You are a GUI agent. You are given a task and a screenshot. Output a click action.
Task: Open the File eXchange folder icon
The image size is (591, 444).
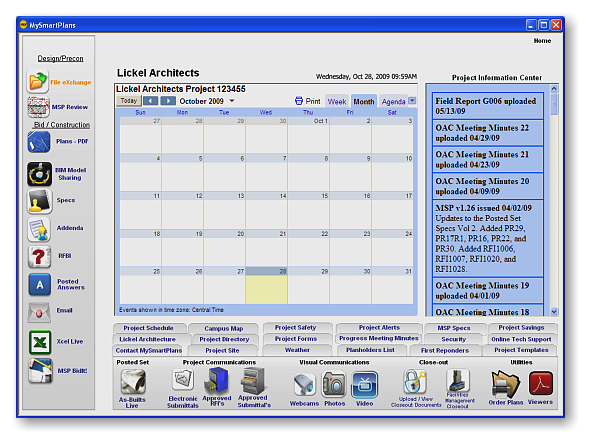pos(37,81)
